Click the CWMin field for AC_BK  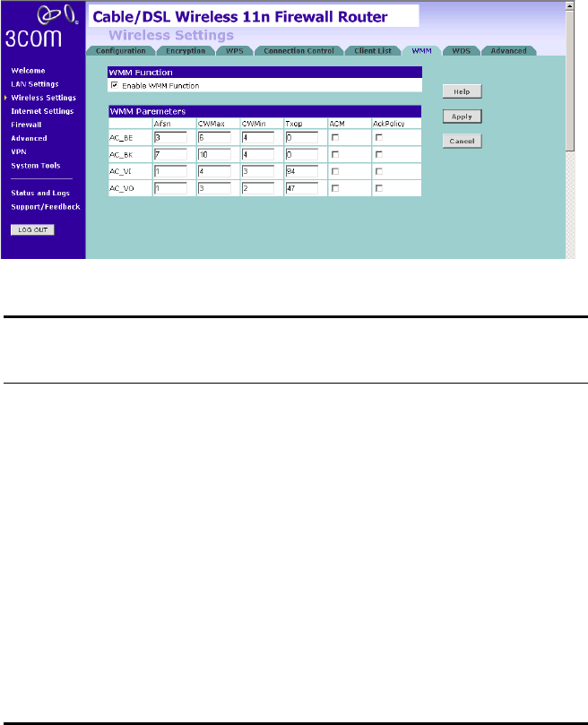click(x=258, y=154)
